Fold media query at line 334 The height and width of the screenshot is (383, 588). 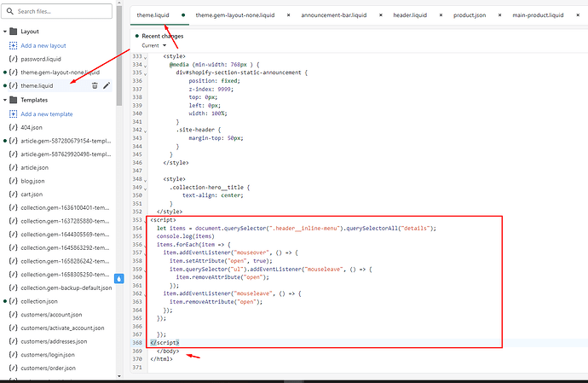click(145, 66)
